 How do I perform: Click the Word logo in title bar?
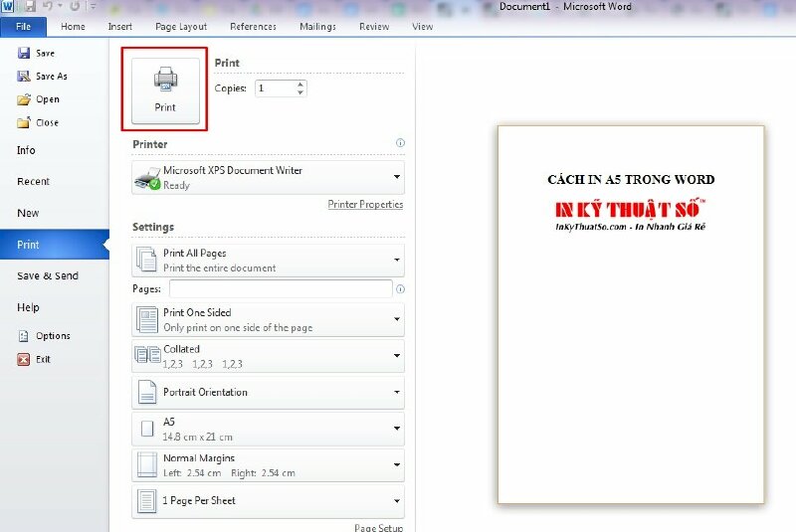tap(8, 7)
